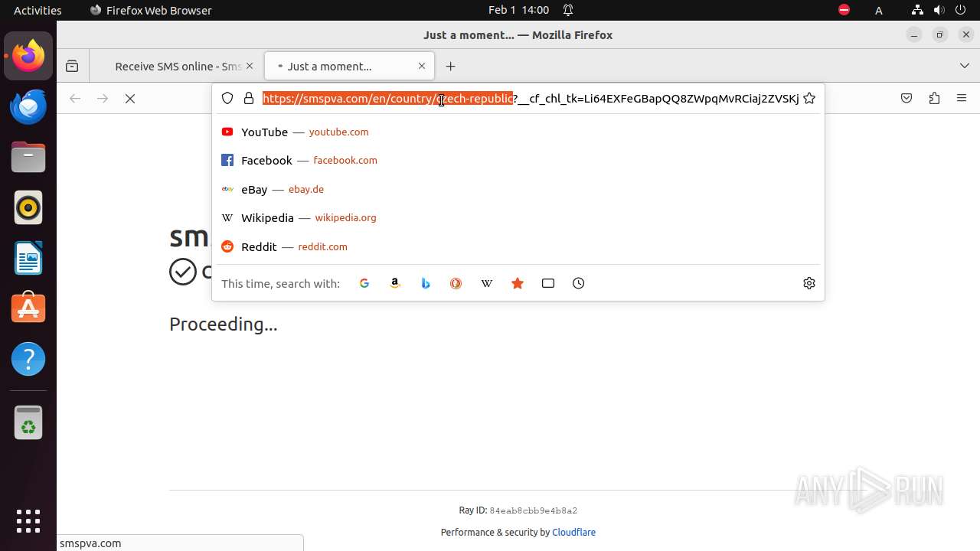Open the volume indicator in top bar
The height and width of the screenshot is (551, 980).
point(939,10)
